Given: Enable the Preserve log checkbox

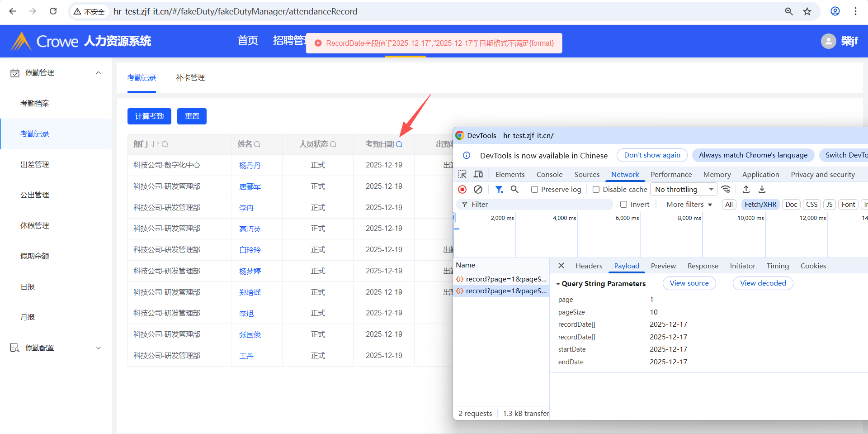Looking at the screenshot, I should (x=534, y=190).
